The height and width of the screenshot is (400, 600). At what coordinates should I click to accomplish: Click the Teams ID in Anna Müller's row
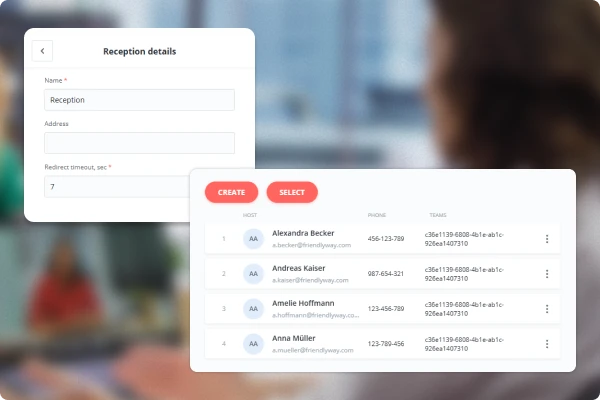pyautogui.click(x=464, y=344)
